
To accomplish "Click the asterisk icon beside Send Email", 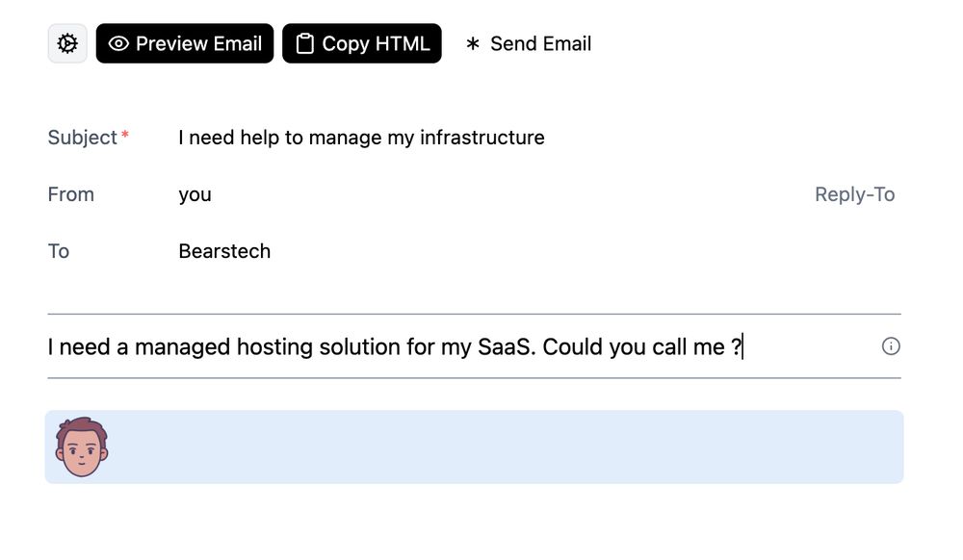I will [472, 43].
